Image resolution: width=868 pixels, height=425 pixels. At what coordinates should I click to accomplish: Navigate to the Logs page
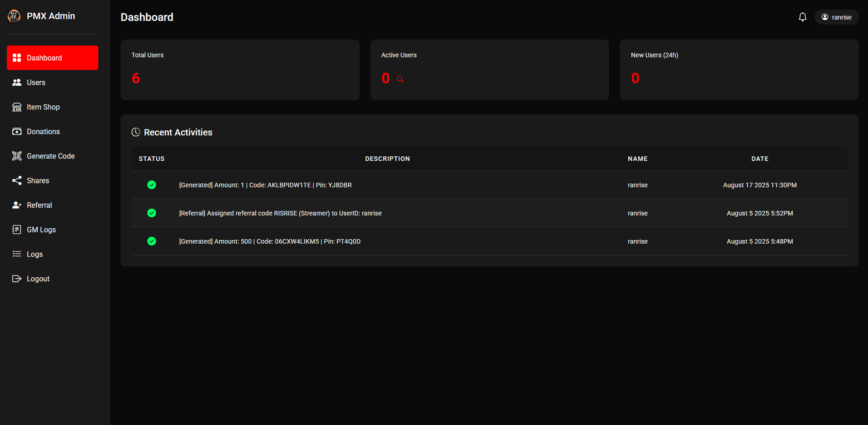[x=35, y=254]
